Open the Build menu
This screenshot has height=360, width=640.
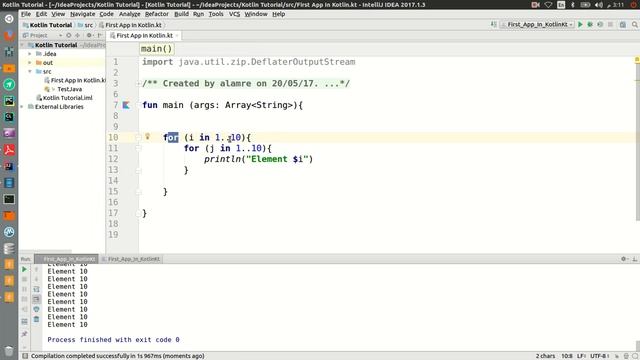coord(181,14)
